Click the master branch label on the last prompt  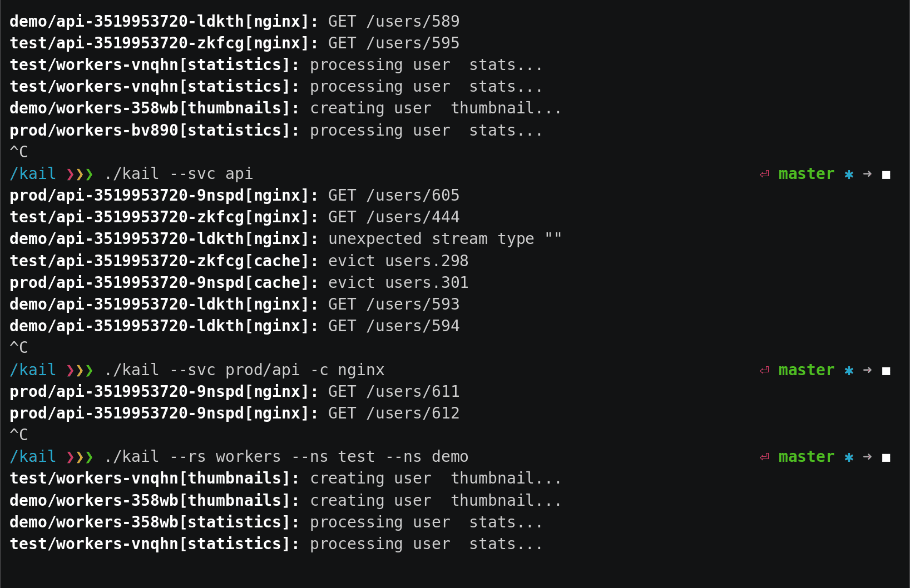(x=807, y=457)
